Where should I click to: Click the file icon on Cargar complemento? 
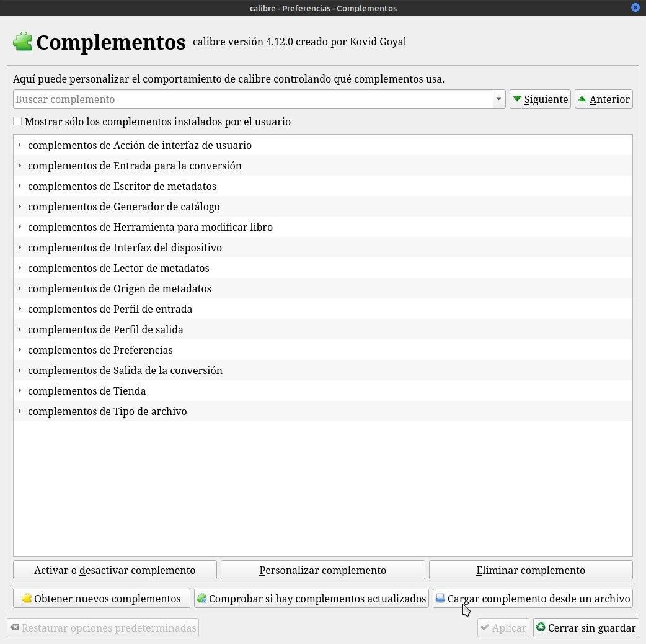440,598
